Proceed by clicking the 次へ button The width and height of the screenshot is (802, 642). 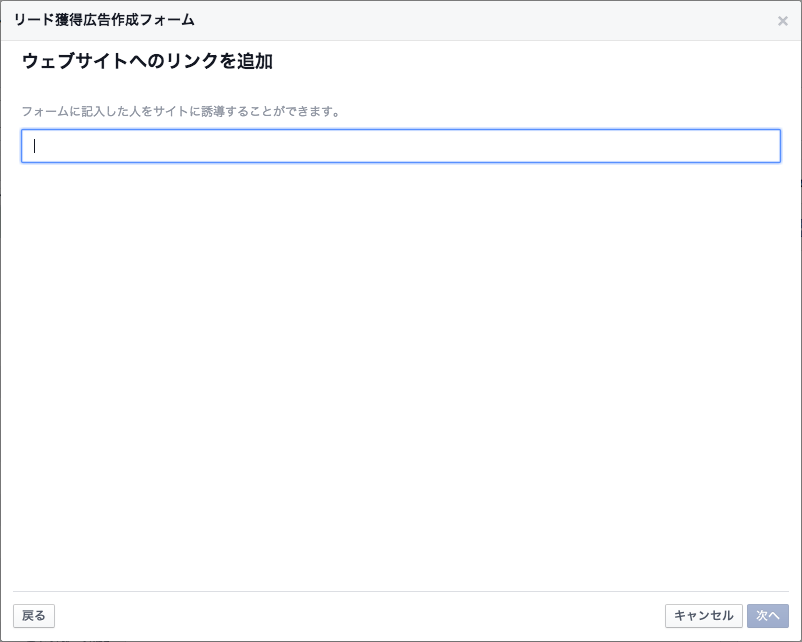768,616
